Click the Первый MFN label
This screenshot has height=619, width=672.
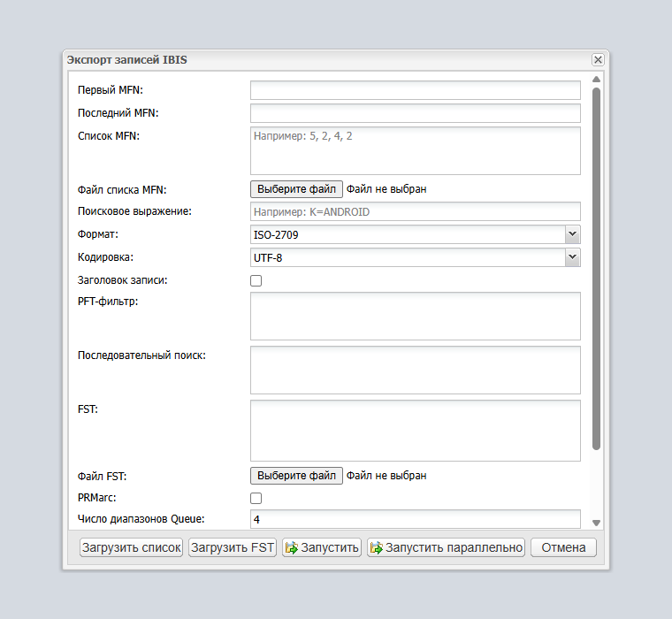tap(111, 90)
